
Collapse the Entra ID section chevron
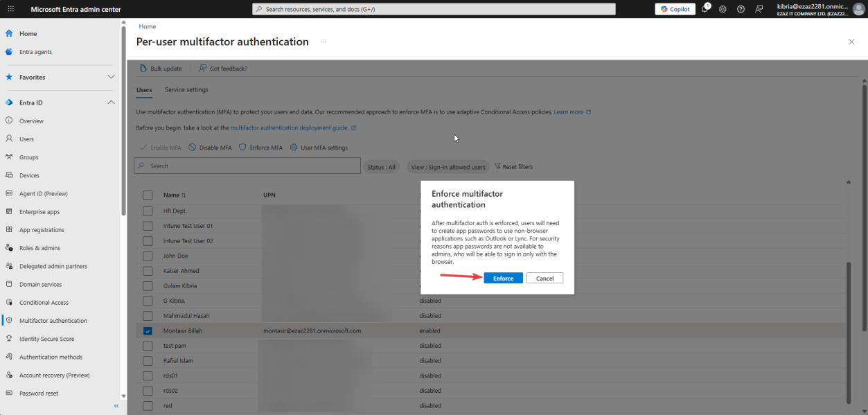[x=111, y=103]
